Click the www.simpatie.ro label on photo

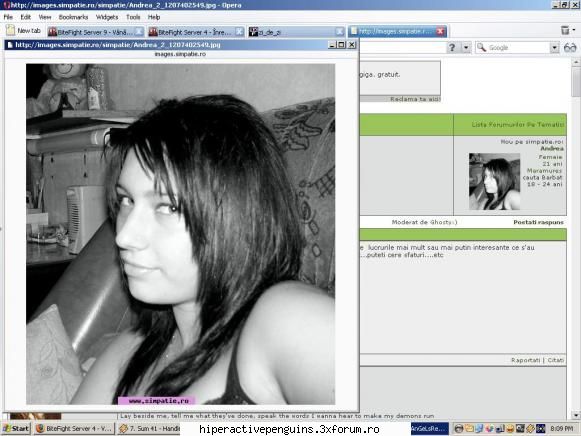pos(157,401)
